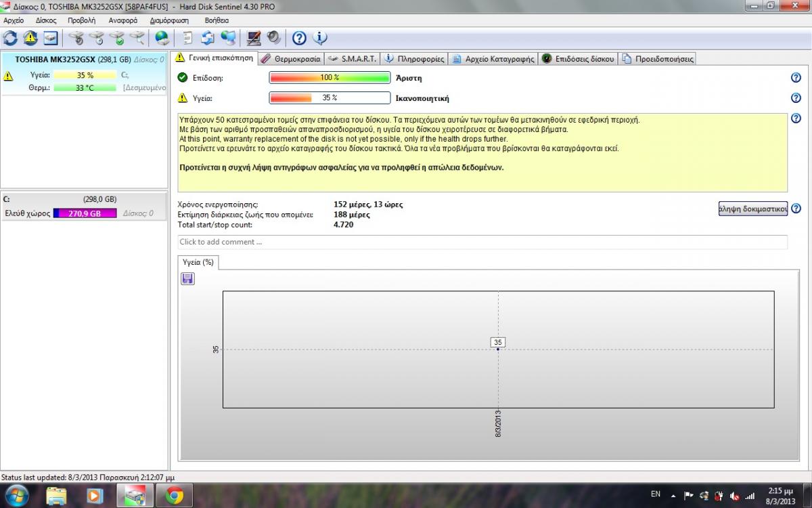Viewport: 812px width, 508px height.
Task: Select the Υγεία (%) graph tab
Action: 198,262
